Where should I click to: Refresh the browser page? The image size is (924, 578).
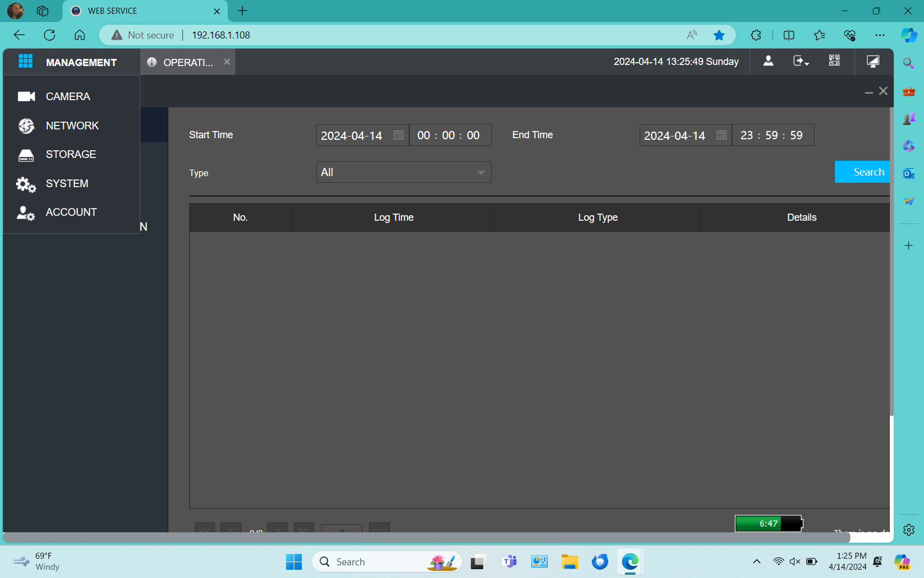click(50, 35)
